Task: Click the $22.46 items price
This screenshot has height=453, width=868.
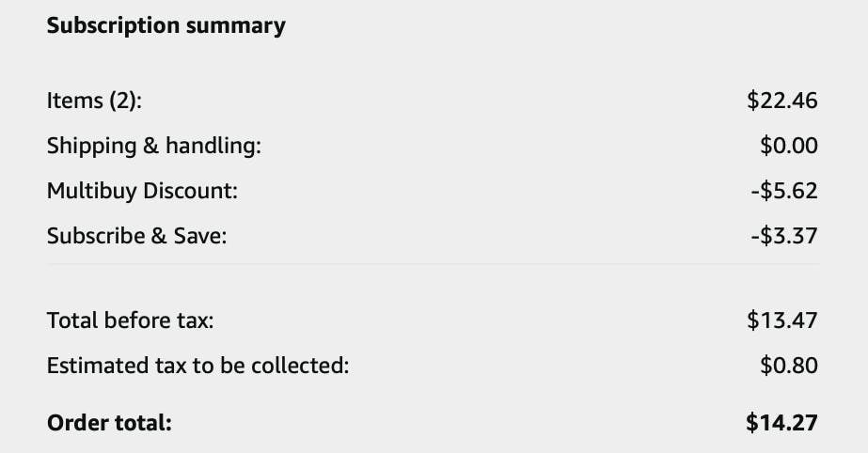Action: [781, 101]
